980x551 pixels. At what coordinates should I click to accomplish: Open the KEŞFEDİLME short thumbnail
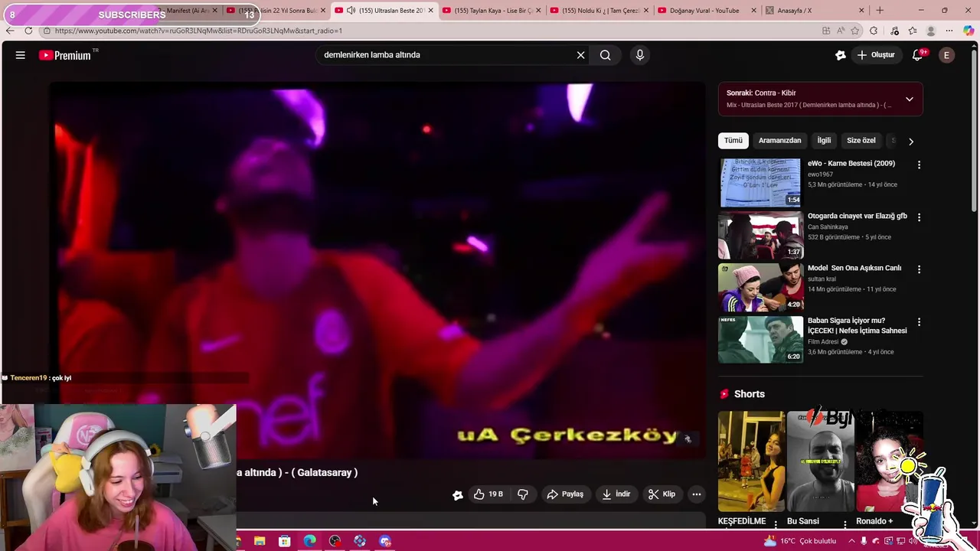pyautogui.click(x=752, y=461)
